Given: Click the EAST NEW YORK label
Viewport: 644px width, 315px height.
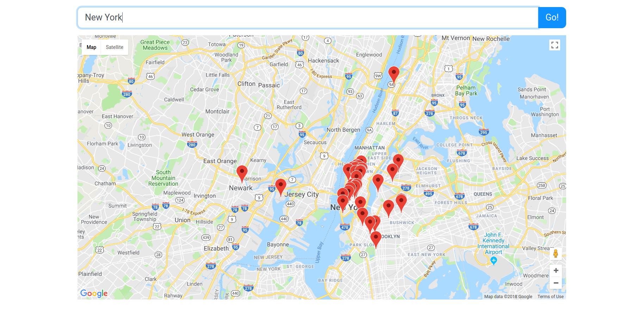Looking at the screenshot, I should (426, 255).
